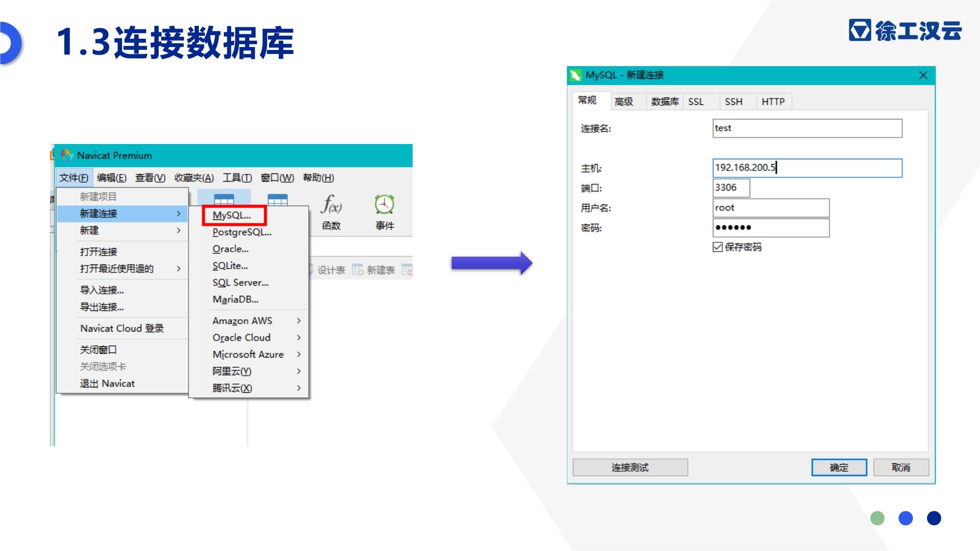Image resolution: width=980 pixels, height=551 pixels.
Task: Select 导出连接... menu item
Action: click(102, 307)
